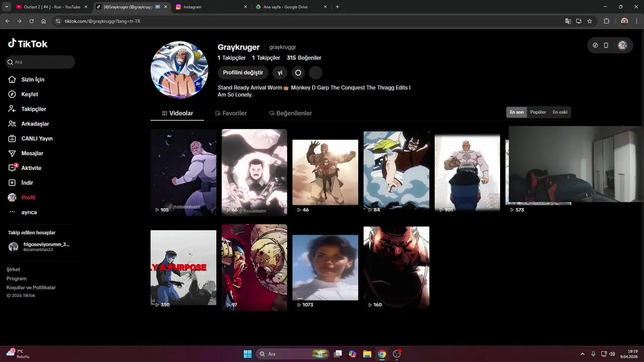Open the video with 105 views
Screen dimensions: 644x362
[x=183, y=172]
